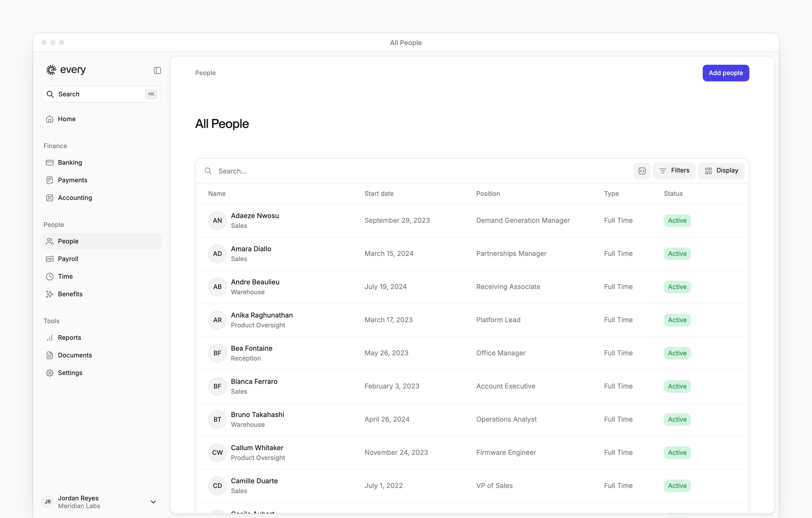Click the Home icon in sidebar
Viewport: 812px width, 518px height.
pyautogui.click(x=49, y=119)
